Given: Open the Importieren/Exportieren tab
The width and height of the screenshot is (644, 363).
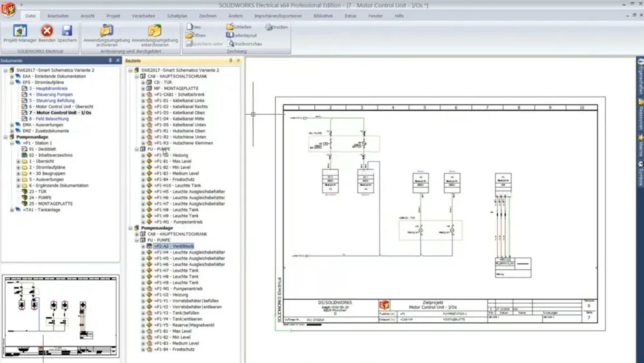Looking at the screenshot, I should [x=278, y=16].
